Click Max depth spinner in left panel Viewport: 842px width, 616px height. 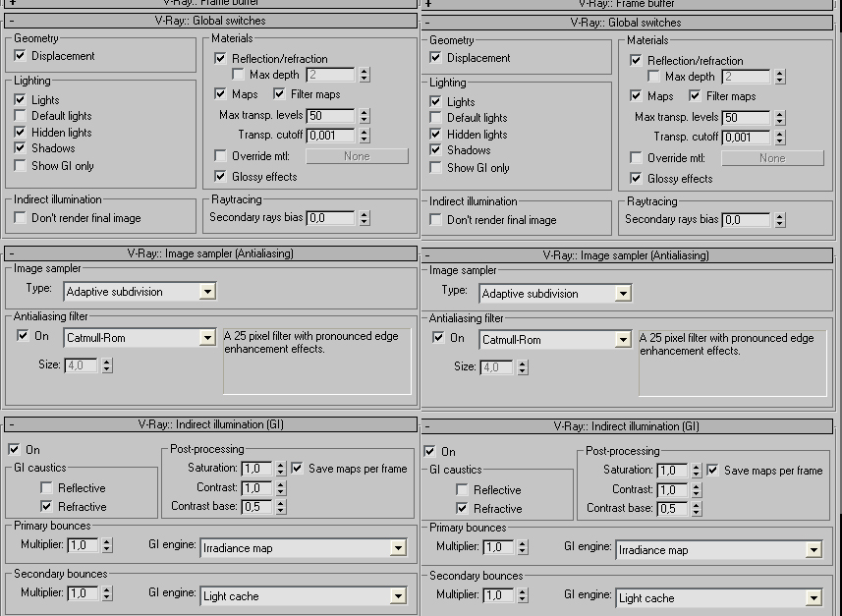point(365,75)
